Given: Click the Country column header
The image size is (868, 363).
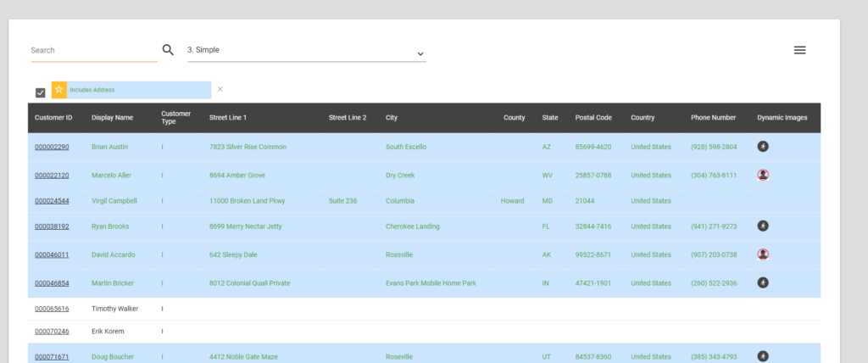Looking at the screenshot, I should [x=643, y=118].
